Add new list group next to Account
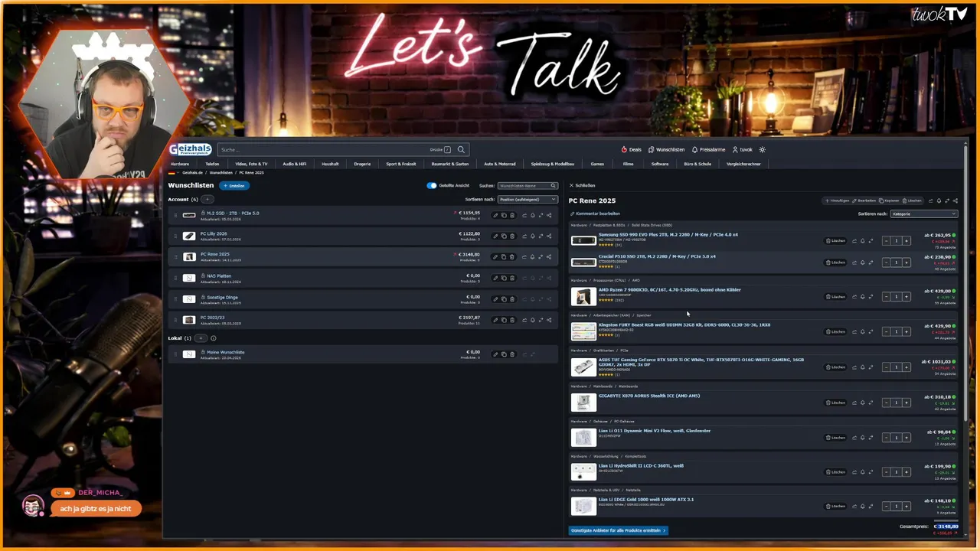The image size is (980, 551). point(207,200)
